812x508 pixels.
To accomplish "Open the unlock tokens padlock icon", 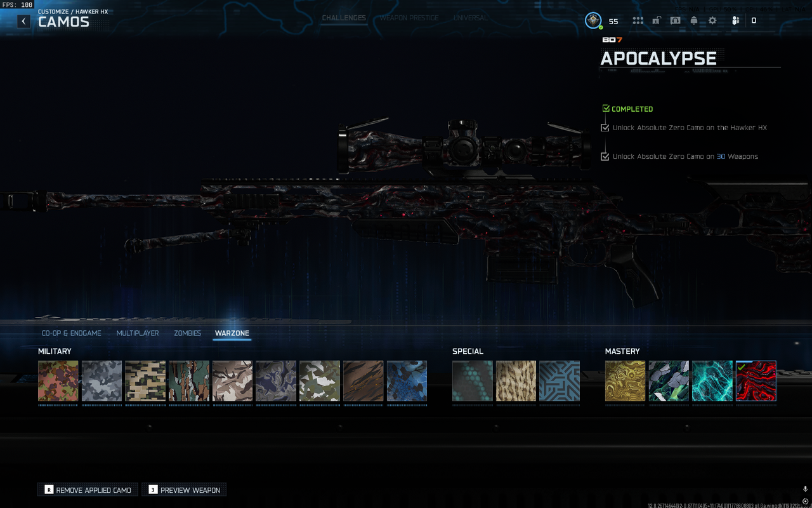I will point(657,20).
